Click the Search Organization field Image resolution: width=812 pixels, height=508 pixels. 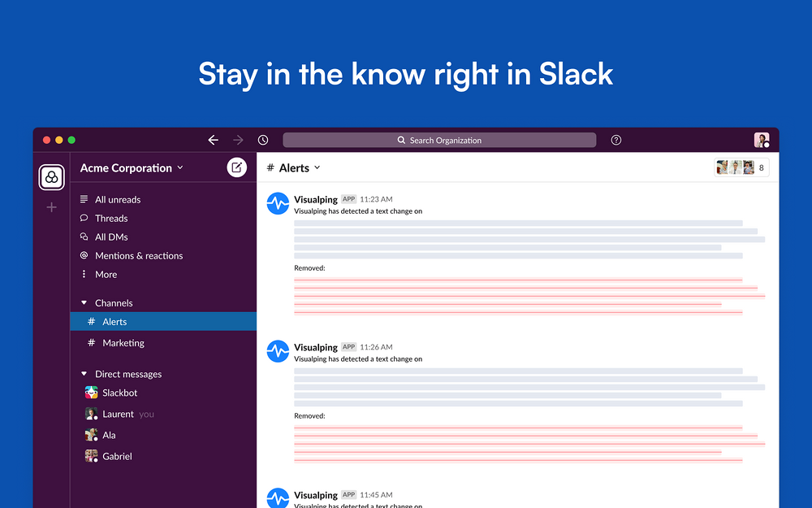[x=439, y=140]
